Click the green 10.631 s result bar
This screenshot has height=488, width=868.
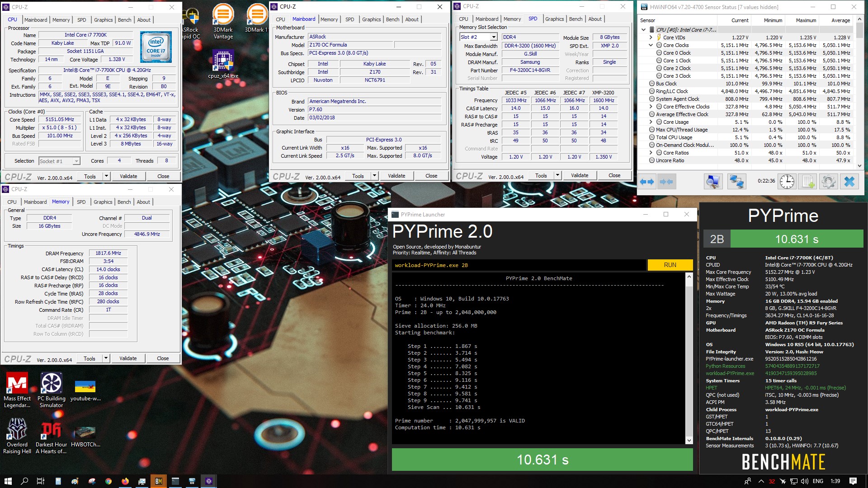point(542,460)
